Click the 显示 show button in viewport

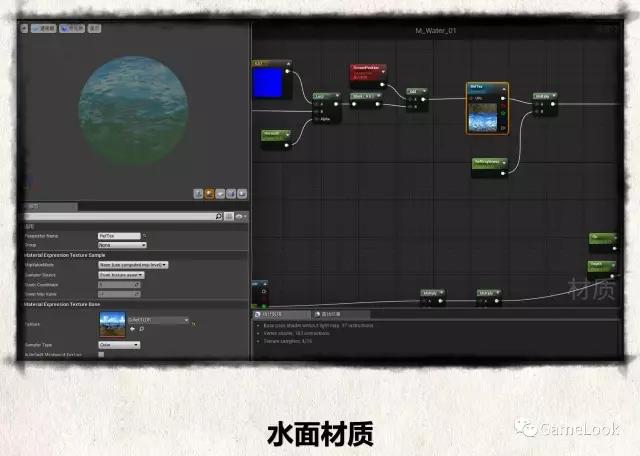point(94,28)
